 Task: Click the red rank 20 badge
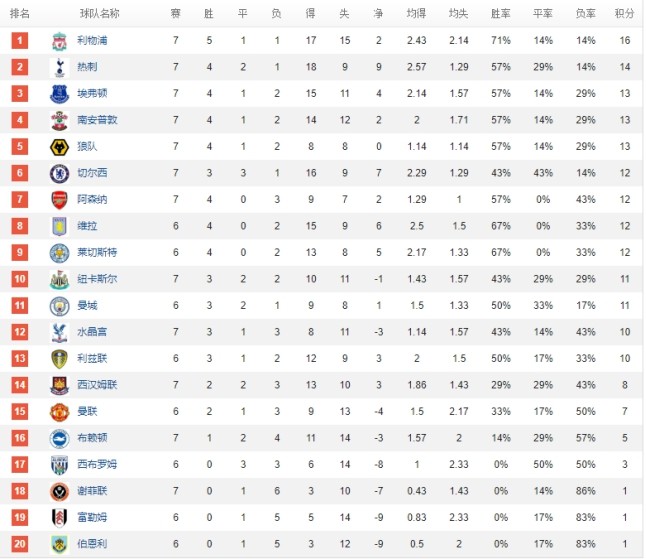click(20, 543)
